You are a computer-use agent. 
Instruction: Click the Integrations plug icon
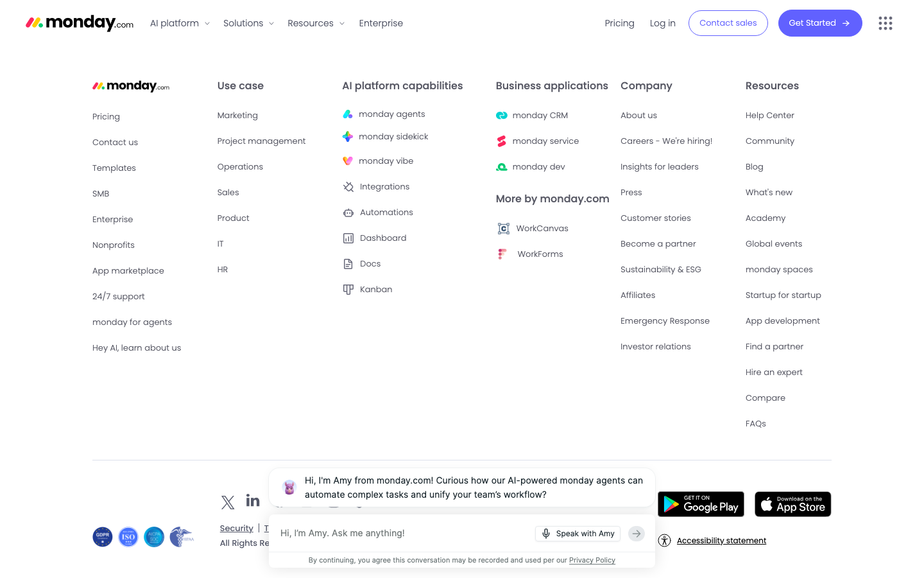pos(348,187)
